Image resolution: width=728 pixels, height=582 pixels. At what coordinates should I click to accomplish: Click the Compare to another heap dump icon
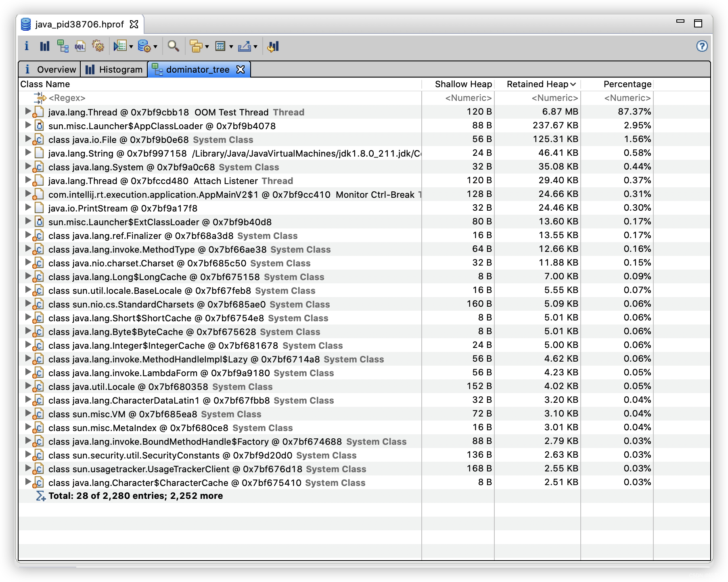coord(273,46)
